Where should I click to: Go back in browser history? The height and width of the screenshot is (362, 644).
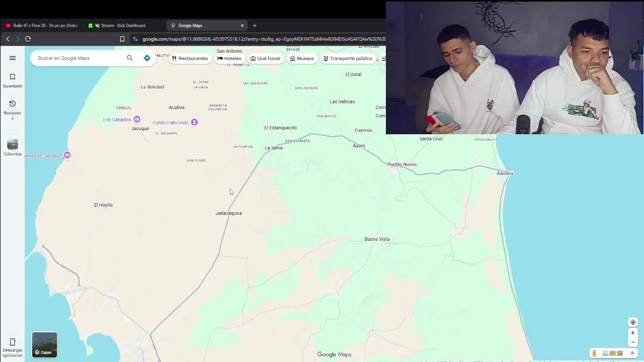8,39
